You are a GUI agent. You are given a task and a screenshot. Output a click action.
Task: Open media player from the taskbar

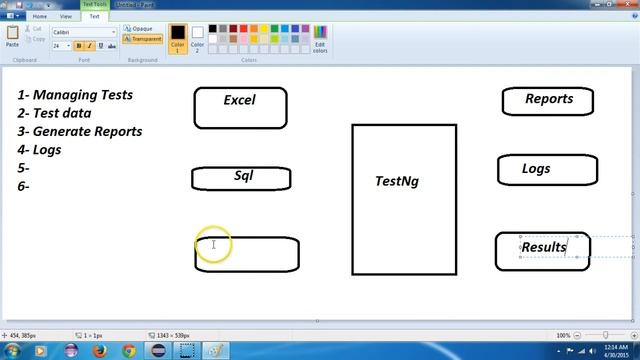click(x=41, y=351)
